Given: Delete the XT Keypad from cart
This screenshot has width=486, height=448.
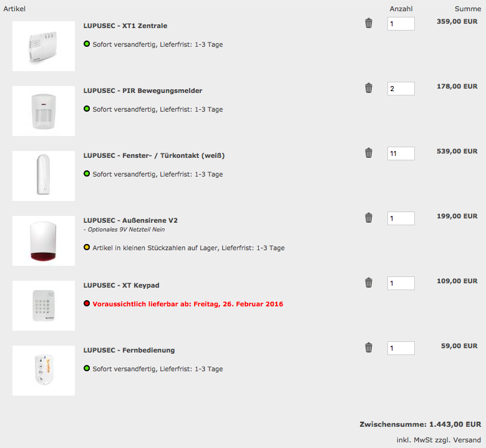Looking at the screenshot, I should click(369, 283).
